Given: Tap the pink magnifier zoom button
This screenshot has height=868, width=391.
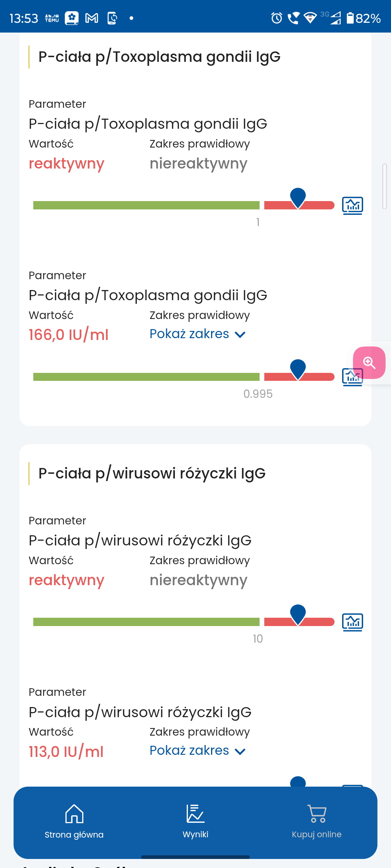Looking at the screenshot, I should 369,362.
